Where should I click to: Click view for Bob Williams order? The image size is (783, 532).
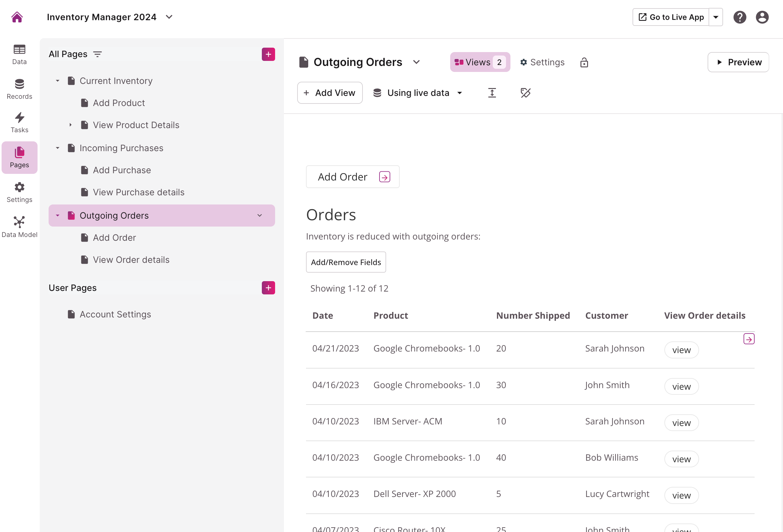(681, 459)
